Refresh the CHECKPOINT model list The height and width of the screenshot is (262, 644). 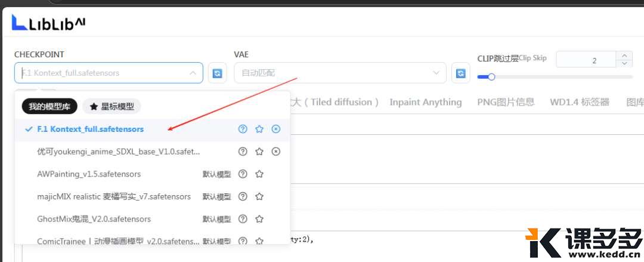point(217,73)
